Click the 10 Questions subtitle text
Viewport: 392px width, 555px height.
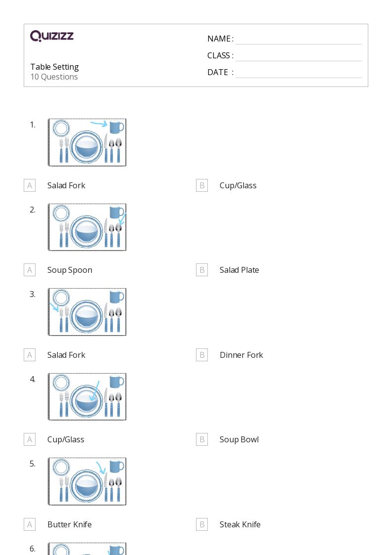(x=54, y=77)
